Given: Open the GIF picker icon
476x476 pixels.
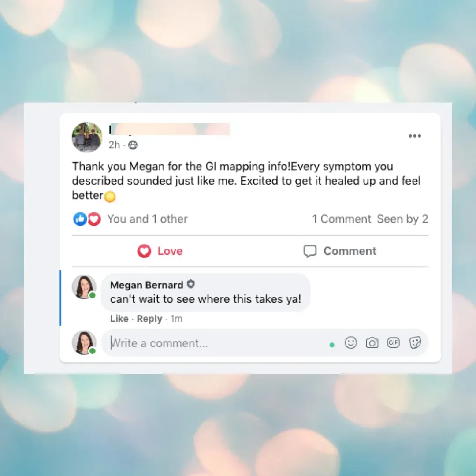Looking at the screenshot, I should [x=393, y=343].
